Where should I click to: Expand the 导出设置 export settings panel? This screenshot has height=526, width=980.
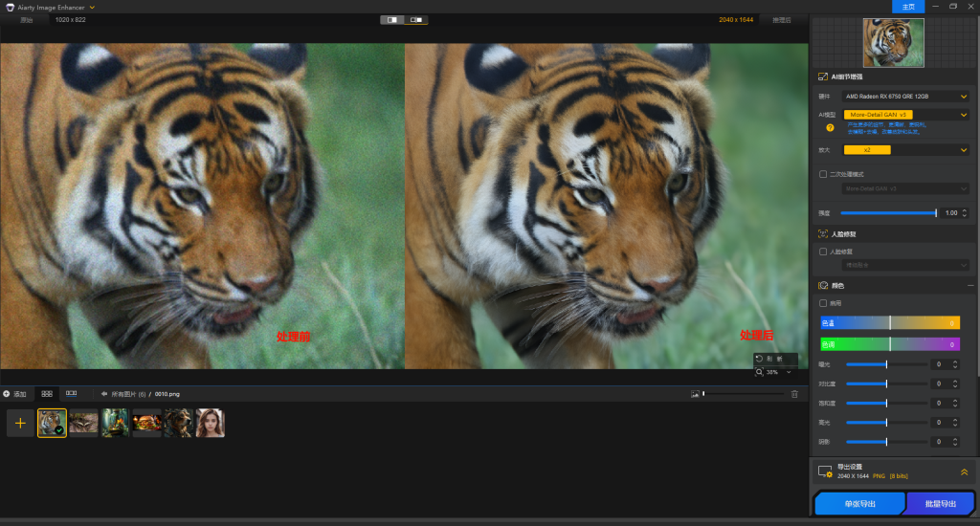coord(964,471)
